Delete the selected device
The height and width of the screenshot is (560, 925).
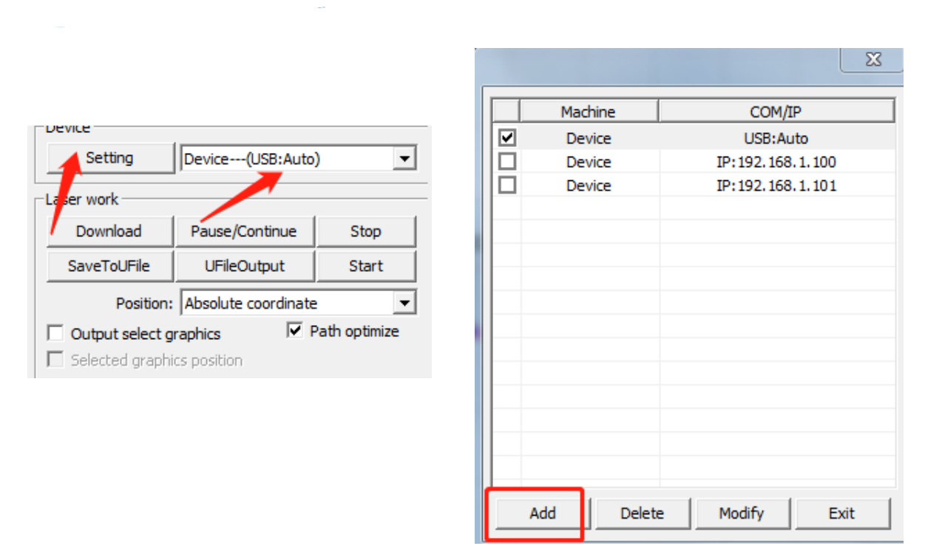click(642, 513)
